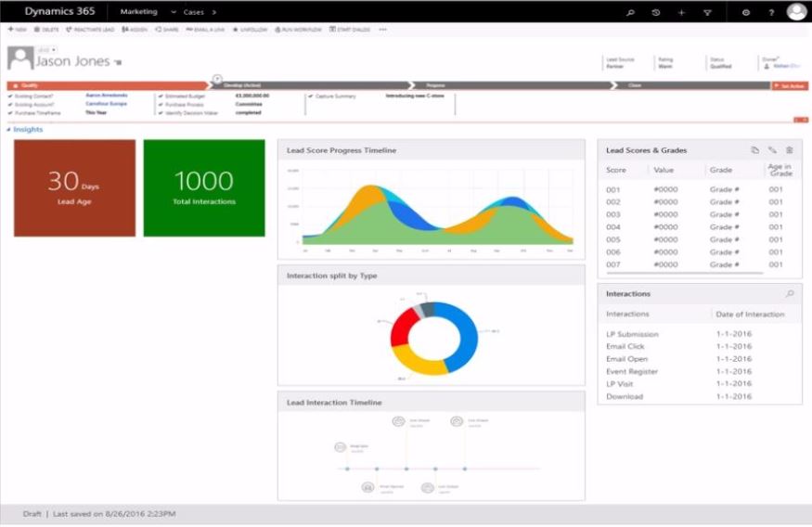Delete entry using Lead Scores trash icon

[790, 150]
